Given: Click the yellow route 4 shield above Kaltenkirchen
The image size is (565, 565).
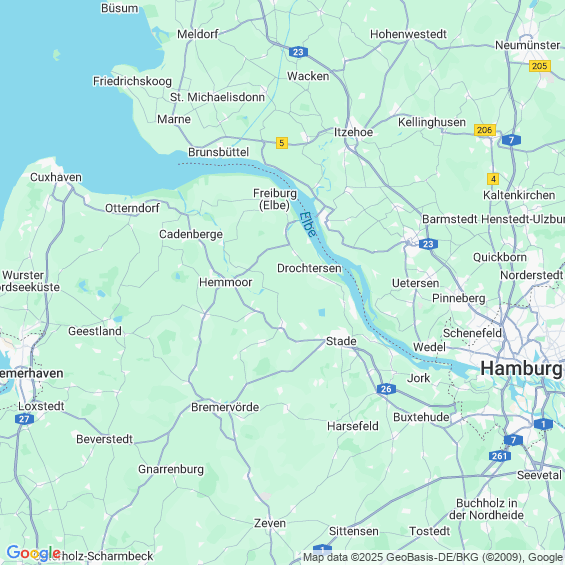Looking at the screenshot, I should coord(493,179).
